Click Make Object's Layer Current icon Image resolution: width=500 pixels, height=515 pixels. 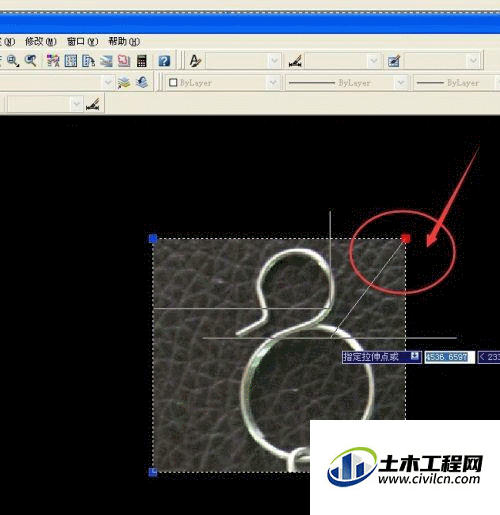(x=124, y=82)
